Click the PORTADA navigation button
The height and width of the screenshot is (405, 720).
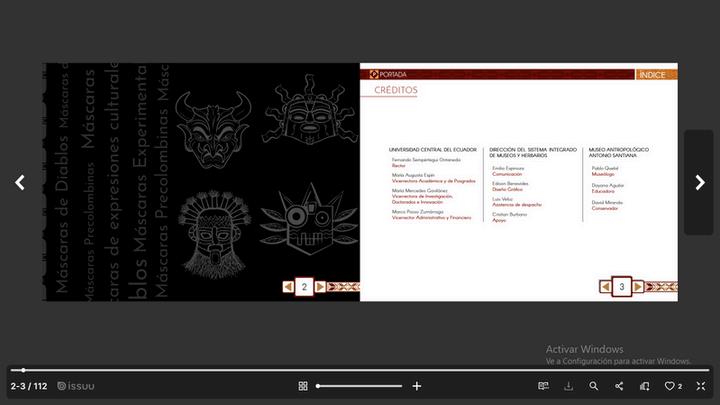(x=388, y=74)
